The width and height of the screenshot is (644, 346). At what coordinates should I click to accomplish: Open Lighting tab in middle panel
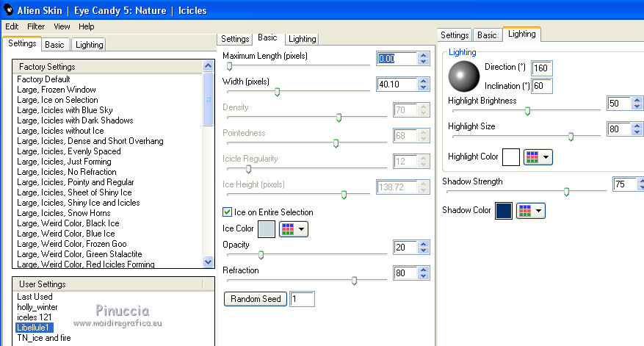[x=303, y=39]
